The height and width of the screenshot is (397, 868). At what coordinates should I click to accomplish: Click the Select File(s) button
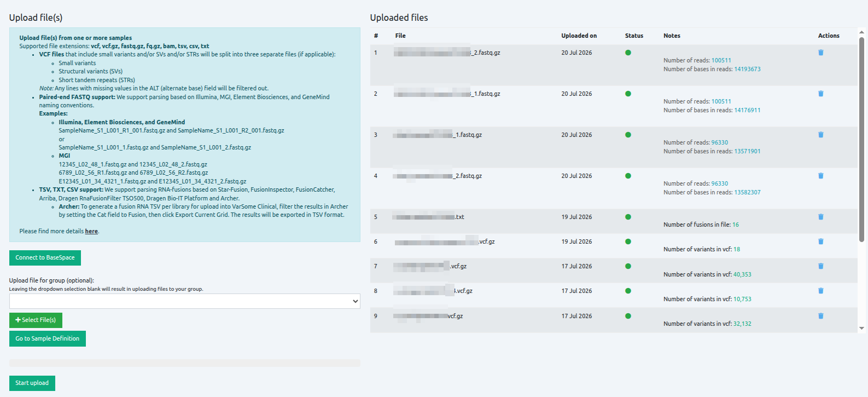(36, 320)
